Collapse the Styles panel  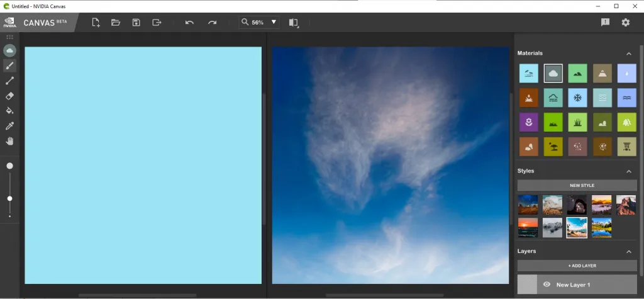tap(629, 171)
